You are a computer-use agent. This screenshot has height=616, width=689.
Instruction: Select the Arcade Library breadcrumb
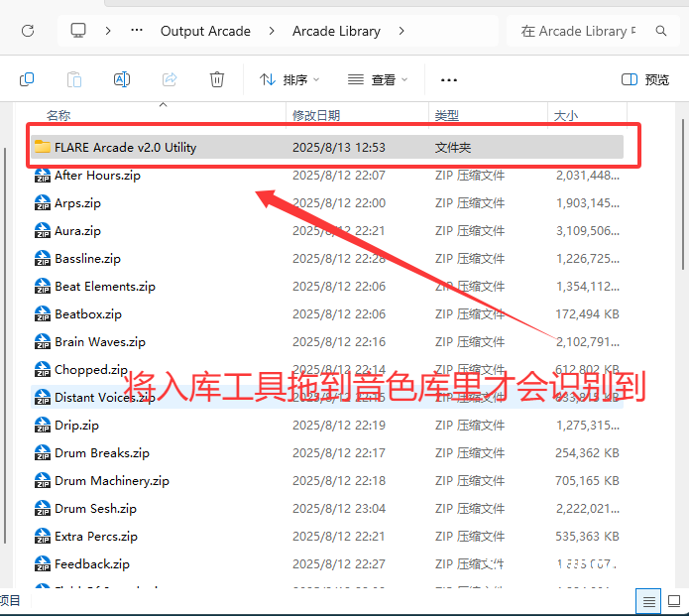coord(336,31)
